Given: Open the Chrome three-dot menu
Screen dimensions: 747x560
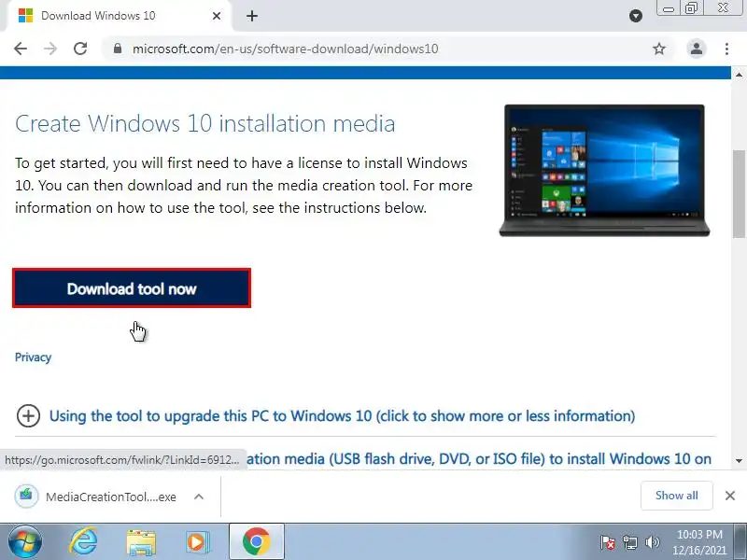Looking at the screenshot, I should [x=726, y=49].
